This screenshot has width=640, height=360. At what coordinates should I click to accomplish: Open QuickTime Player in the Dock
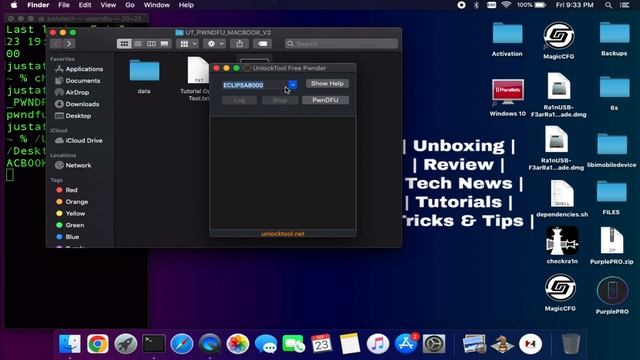(x=210, y=344)
